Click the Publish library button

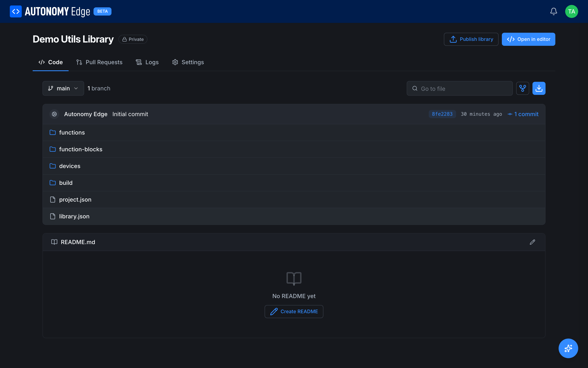(x=471, y=39)
